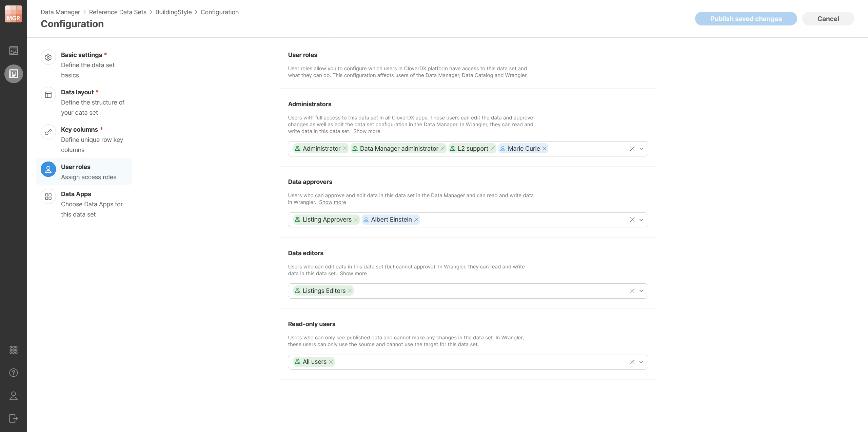
Task: Open the app switcher grid icon
Action: [x=14, y=350]
